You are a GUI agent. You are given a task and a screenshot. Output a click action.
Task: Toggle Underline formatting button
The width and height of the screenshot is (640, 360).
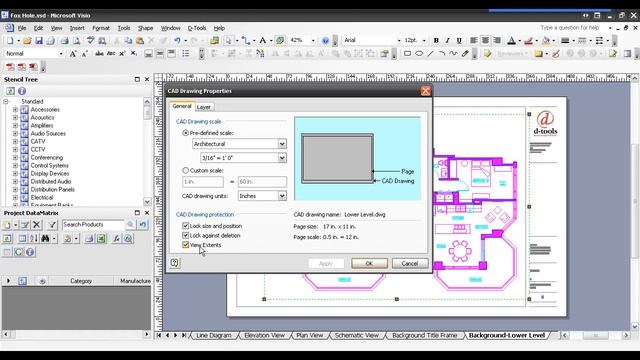(x=459, y=40)
